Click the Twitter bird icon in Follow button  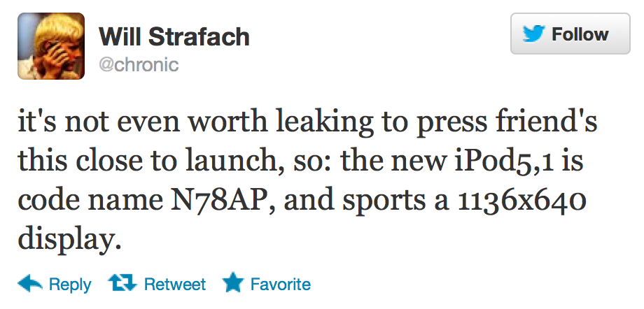pos(534,35)
